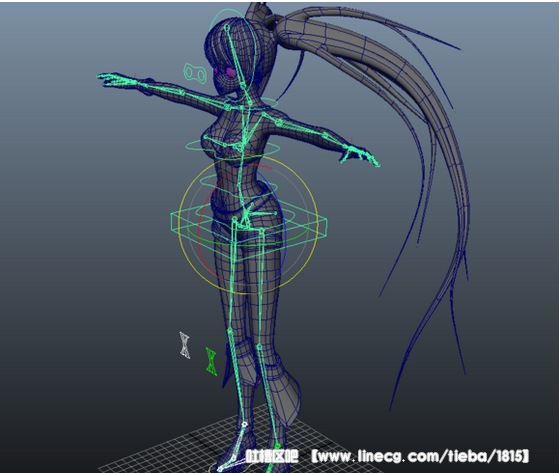Viewport: 560px width, 473px height.
Task: Select the rear leg knee joint
Action: [260, 347]
